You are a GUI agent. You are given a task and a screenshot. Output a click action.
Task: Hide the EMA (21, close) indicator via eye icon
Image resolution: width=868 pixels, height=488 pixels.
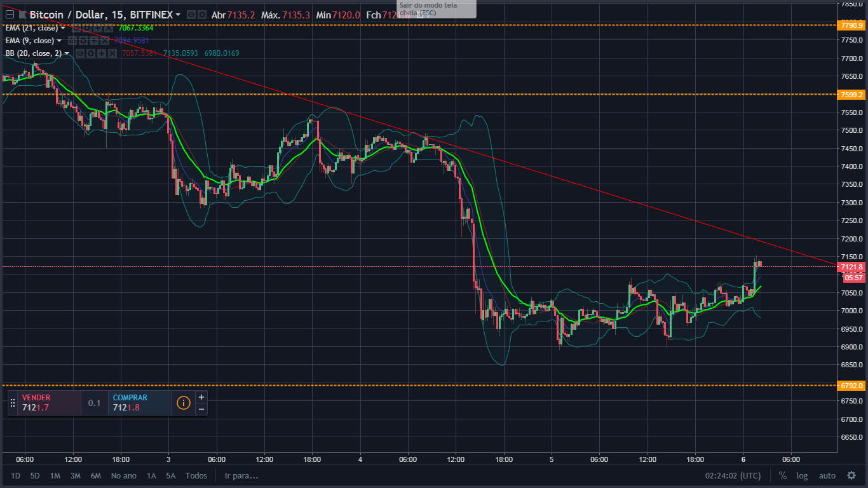[76, 28]
